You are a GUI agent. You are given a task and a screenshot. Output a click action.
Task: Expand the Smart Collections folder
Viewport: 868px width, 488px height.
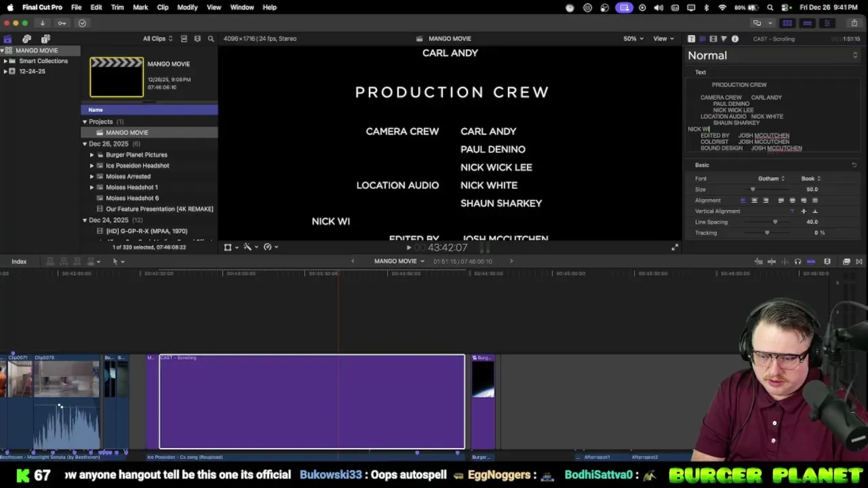click(x=5, y=61)
